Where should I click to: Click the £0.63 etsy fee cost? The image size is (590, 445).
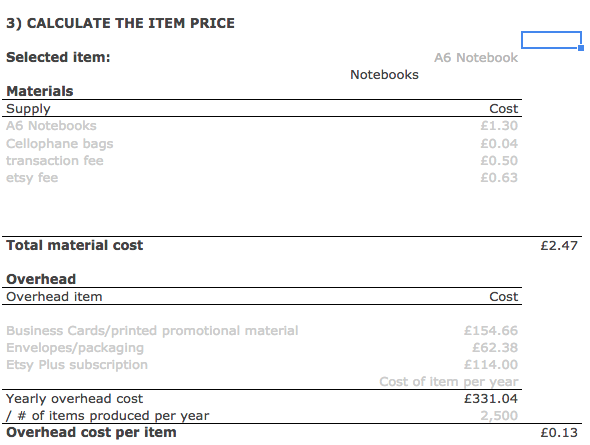499,178
